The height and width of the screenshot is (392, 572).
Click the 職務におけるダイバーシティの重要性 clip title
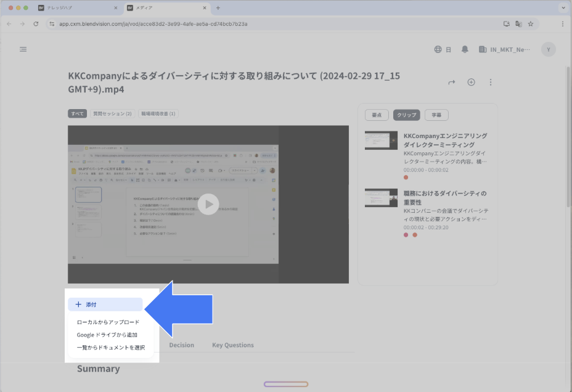(x=445, y=198)
